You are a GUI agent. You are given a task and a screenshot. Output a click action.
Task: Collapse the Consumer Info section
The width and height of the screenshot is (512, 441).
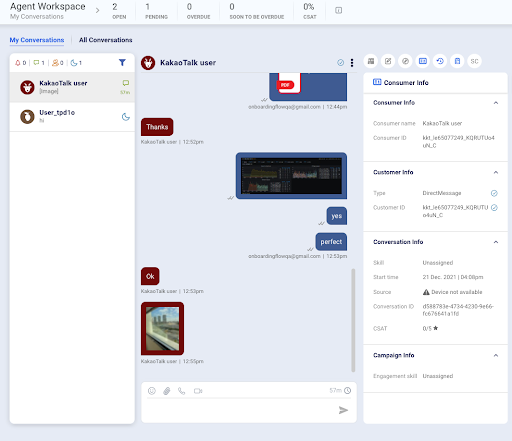click(x=496, y=103)
